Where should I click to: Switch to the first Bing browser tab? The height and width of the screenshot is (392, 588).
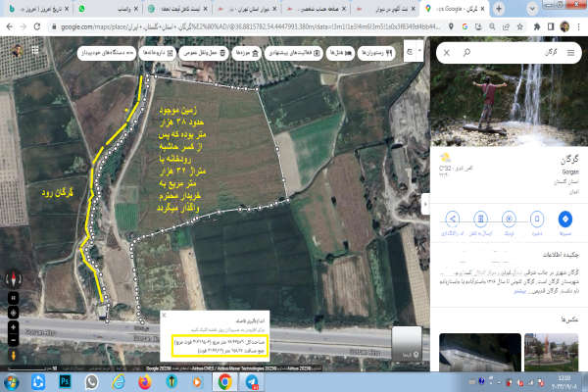pyautogui.click(x=37, y=9)
